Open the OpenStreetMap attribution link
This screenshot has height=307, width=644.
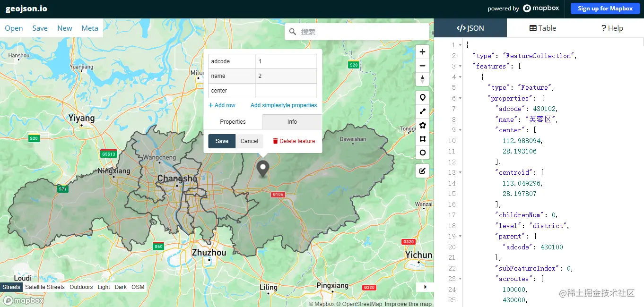point(359,304)
